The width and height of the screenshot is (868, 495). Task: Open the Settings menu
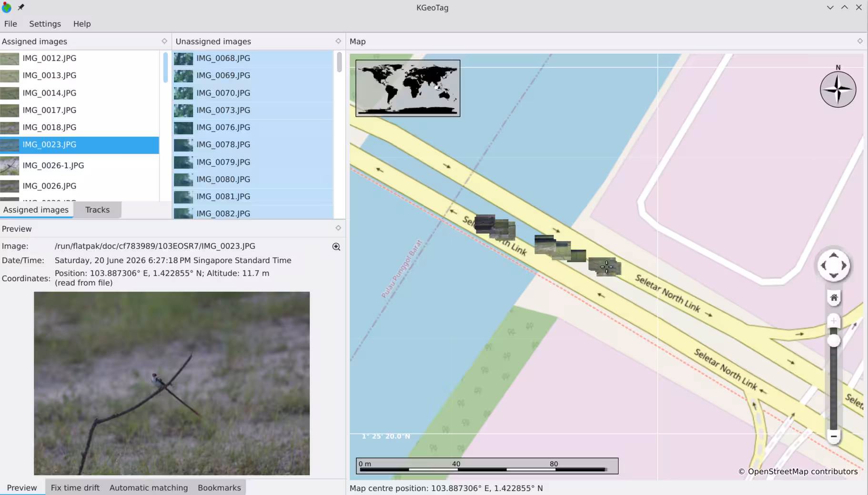tap(45, 24)
